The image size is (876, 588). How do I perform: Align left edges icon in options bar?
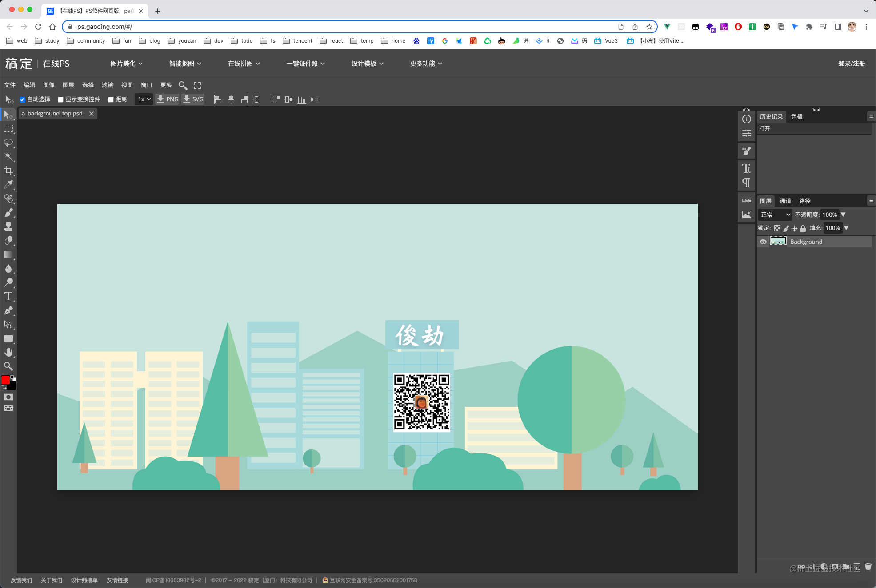218,99
